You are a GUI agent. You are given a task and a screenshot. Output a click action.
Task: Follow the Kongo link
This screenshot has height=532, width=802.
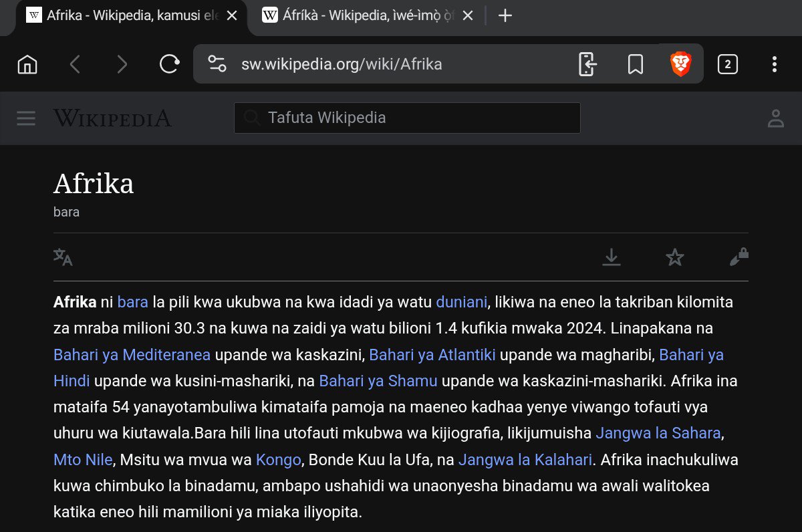tap(279, 460)
